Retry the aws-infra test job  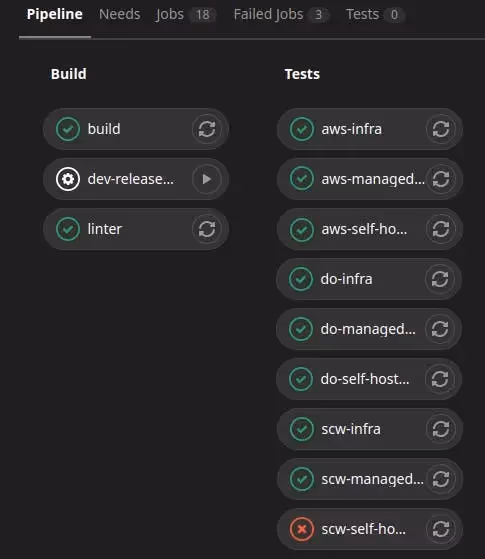click(x=441, y=129)
